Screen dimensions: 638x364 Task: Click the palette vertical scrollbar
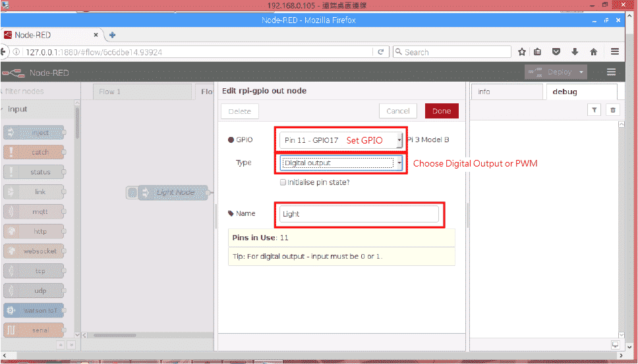click(77, 122)
